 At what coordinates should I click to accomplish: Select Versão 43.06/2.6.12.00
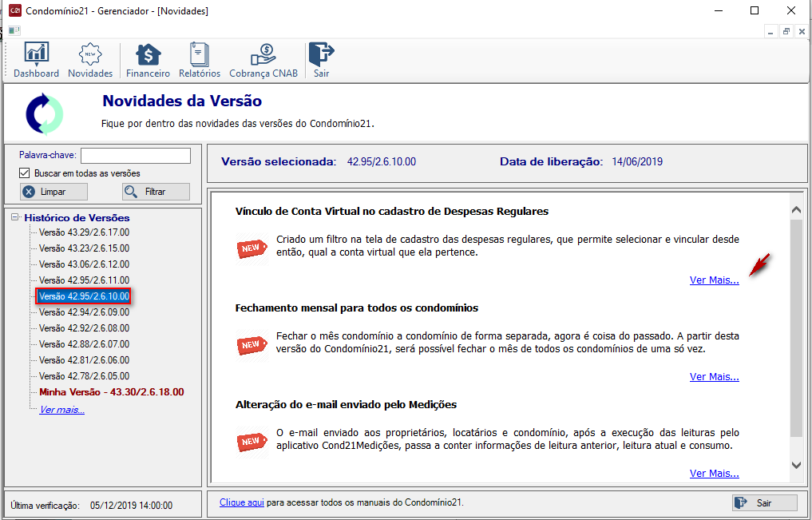[85, 264]
